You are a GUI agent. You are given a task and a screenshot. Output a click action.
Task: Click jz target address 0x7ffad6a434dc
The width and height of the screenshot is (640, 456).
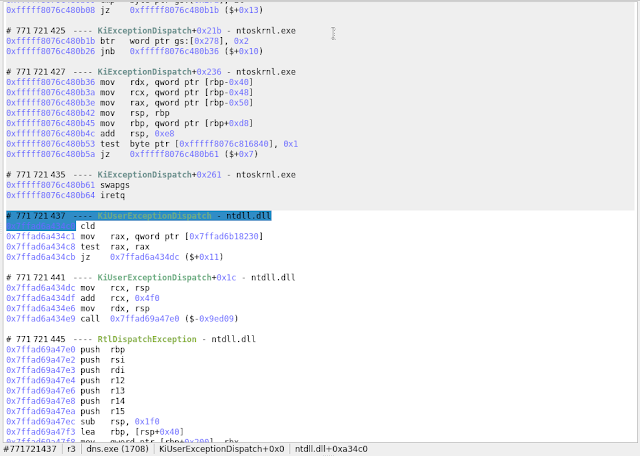pos(144,257)
